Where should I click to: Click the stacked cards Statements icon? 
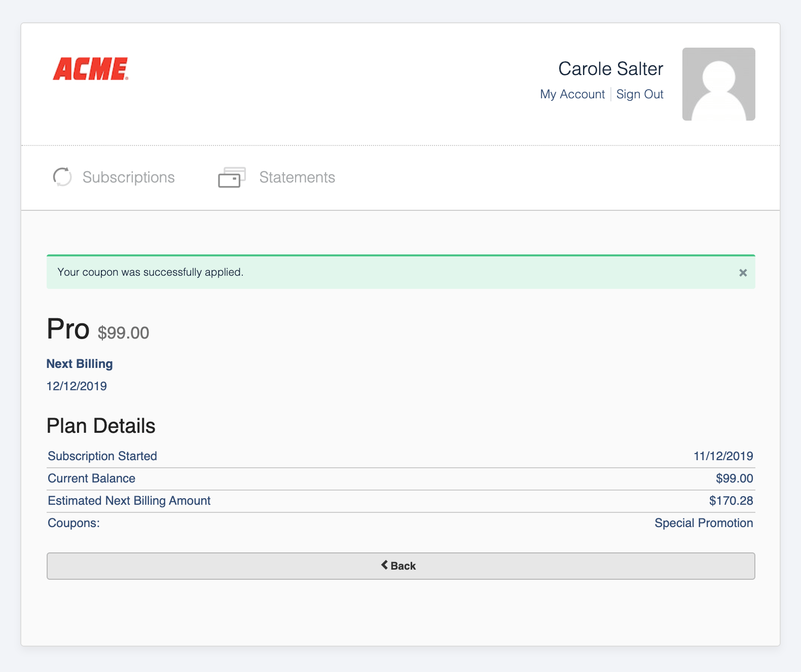(232, 177)
